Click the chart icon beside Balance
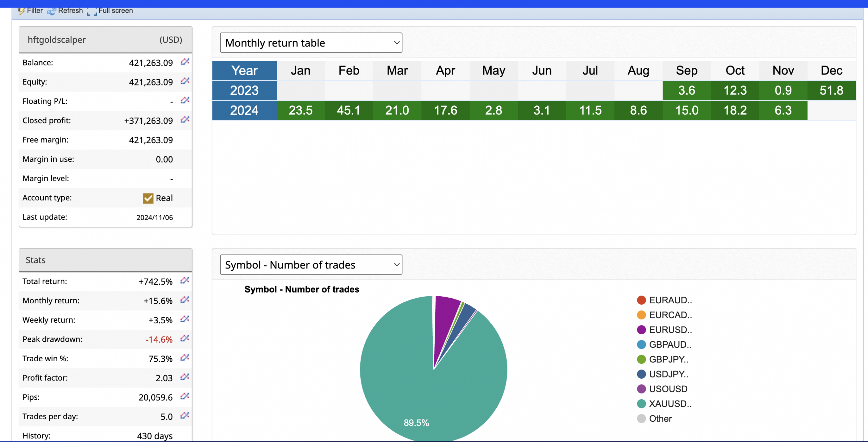The image size is (868, 442). [x=185, y=62]
